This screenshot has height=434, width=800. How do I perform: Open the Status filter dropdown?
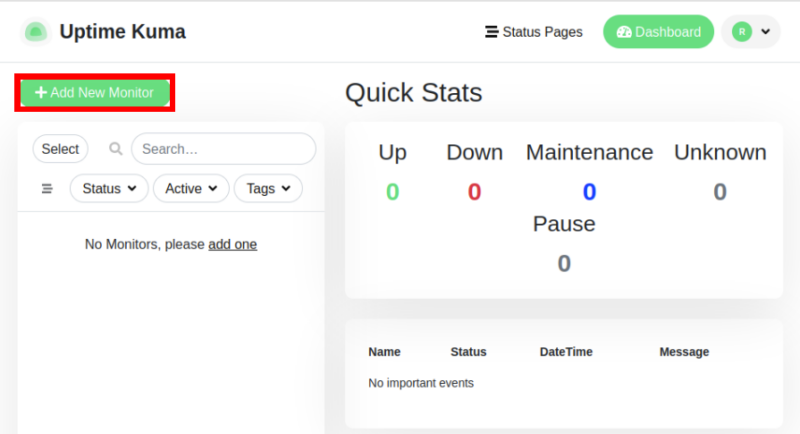pyautogui.click(x=109, y=189)
